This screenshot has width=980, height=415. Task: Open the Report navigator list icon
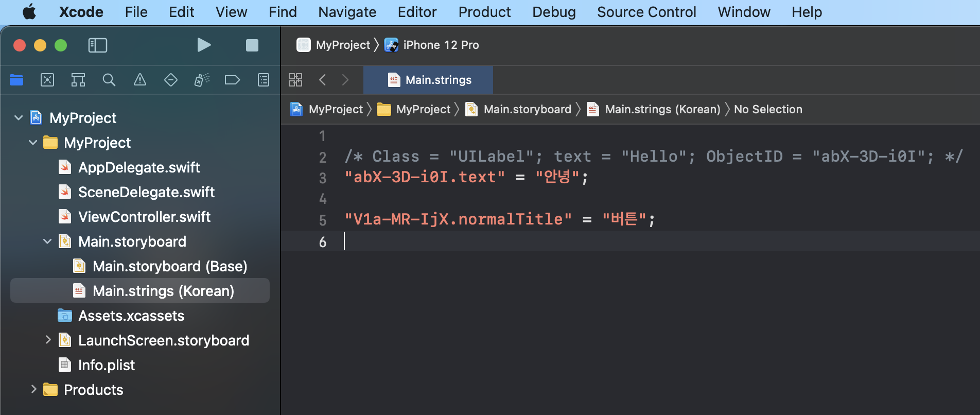pyautogui.click(x=264, y=80)
